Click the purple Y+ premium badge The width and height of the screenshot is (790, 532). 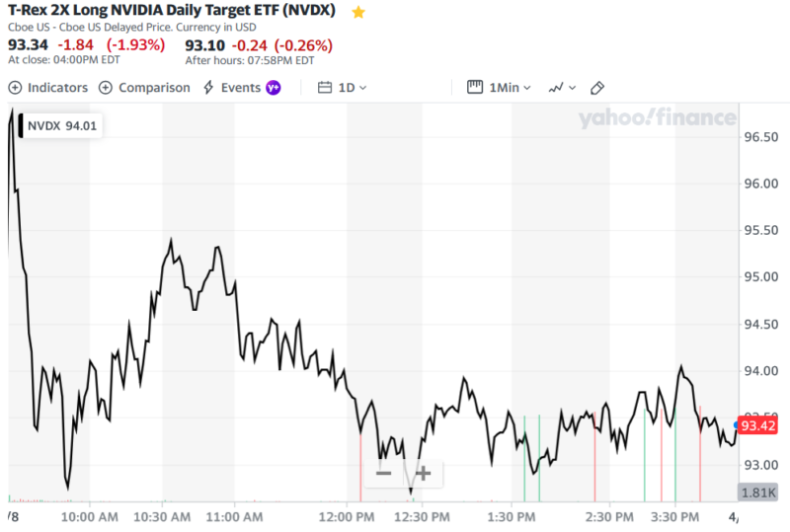pyautogui.click(x=274, y=88)
